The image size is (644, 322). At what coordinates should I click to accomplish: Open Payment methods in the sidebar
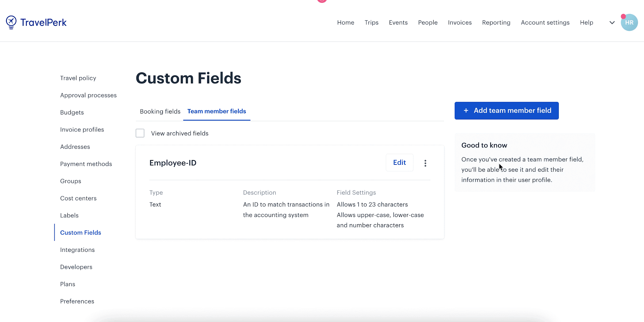86,164
